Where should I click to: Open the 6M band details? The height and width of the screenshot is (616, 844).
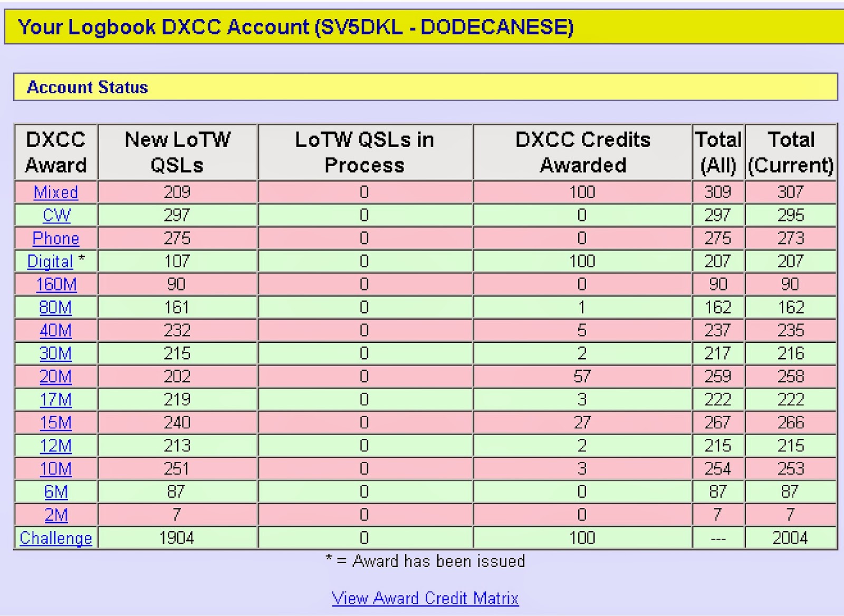tap(55, 492)
